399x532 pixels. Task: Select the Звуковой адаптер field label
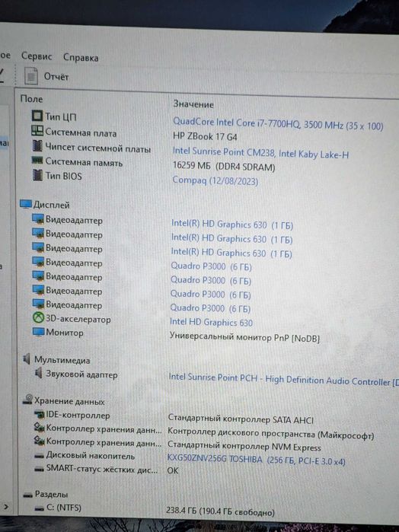[81, 374]
